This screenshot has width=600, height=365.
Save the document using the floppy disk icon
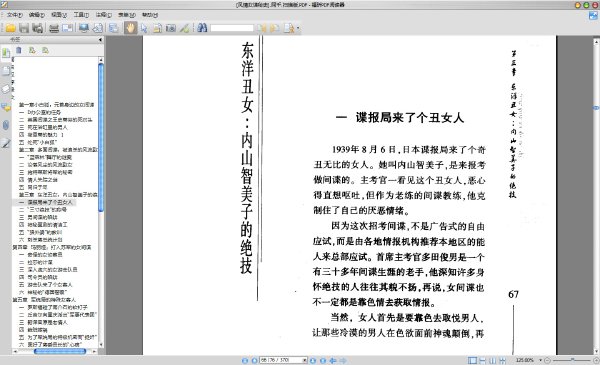pyautogui.click(x=24, y=28)
